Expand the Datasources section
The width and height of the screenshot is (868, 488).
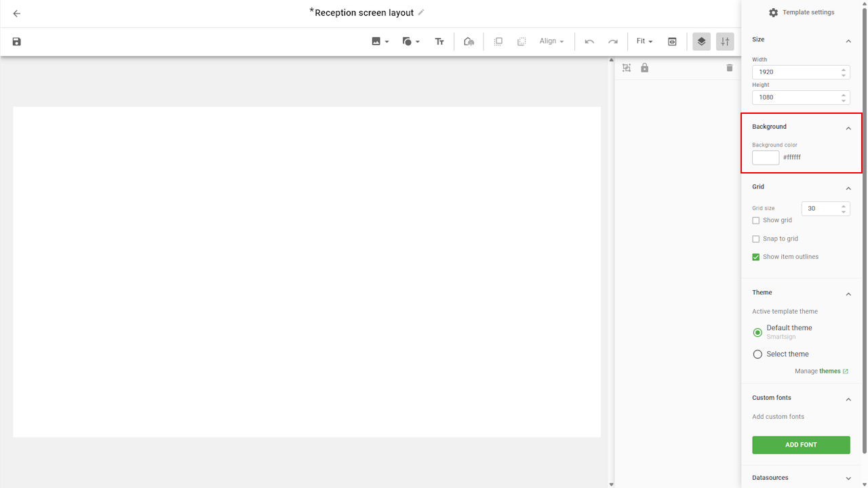click(x=848, y=478)
